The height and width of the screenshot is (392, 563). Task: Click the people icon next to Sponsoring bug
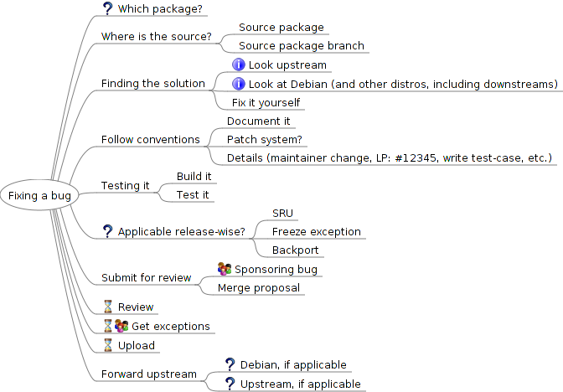[225, 269]
